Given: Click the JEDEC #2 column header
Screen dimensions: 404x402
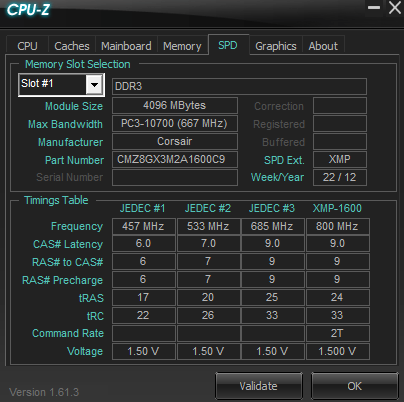Looking at the screenshot, I should [x=208, y=208].
